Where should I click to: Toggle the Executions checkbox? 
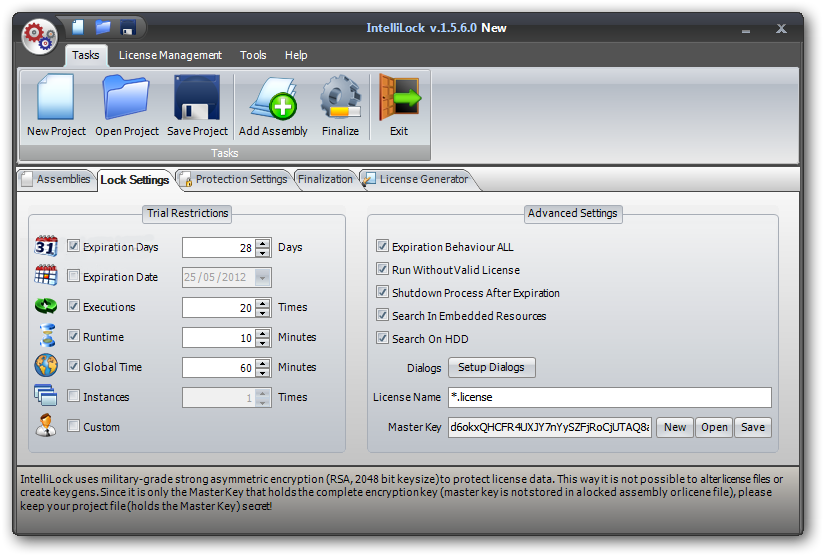(x=73, y=306)
